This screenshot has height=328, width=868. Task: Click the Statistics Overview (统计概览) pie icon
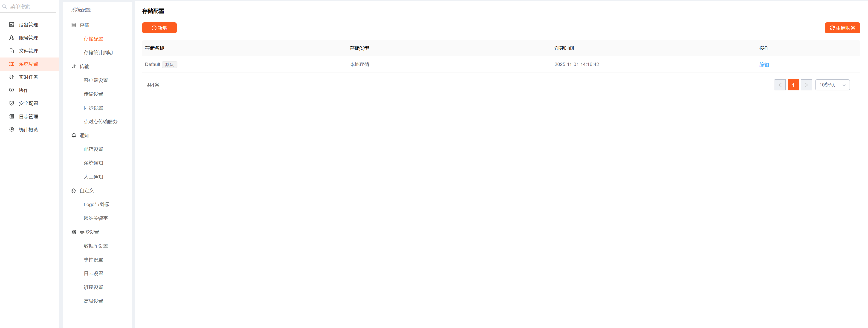tap(12, 130)
